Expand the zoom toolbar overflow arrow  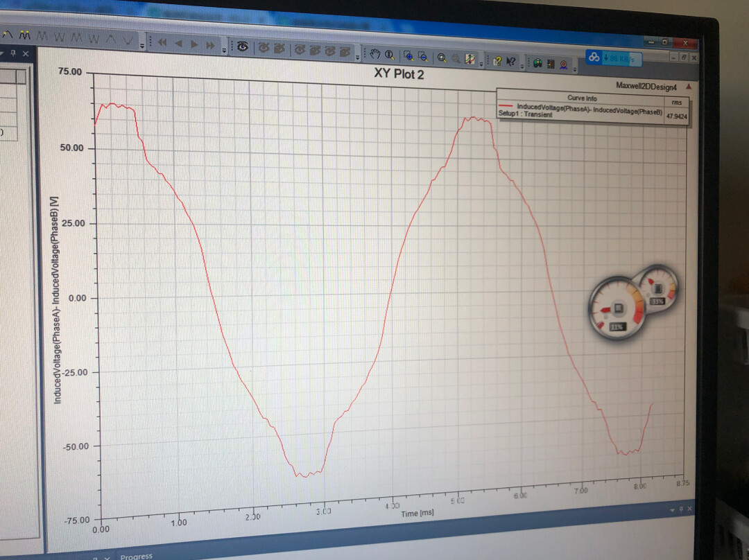pos(481,64)
